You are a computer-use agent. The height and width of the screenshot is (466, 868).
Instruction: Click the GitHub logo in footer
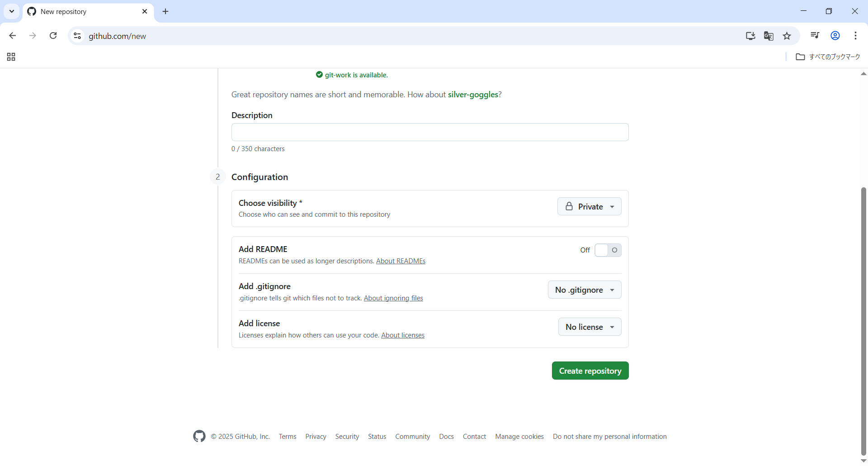pyautogui.click(x=199, y=436)
